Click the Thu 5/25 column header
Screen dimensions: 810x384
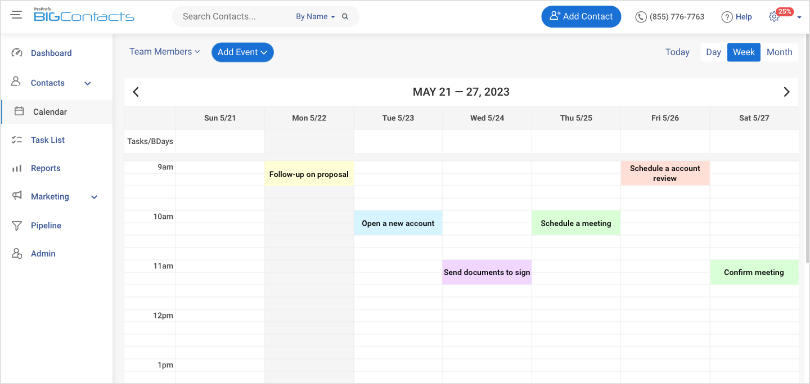[x=576, y=118]
